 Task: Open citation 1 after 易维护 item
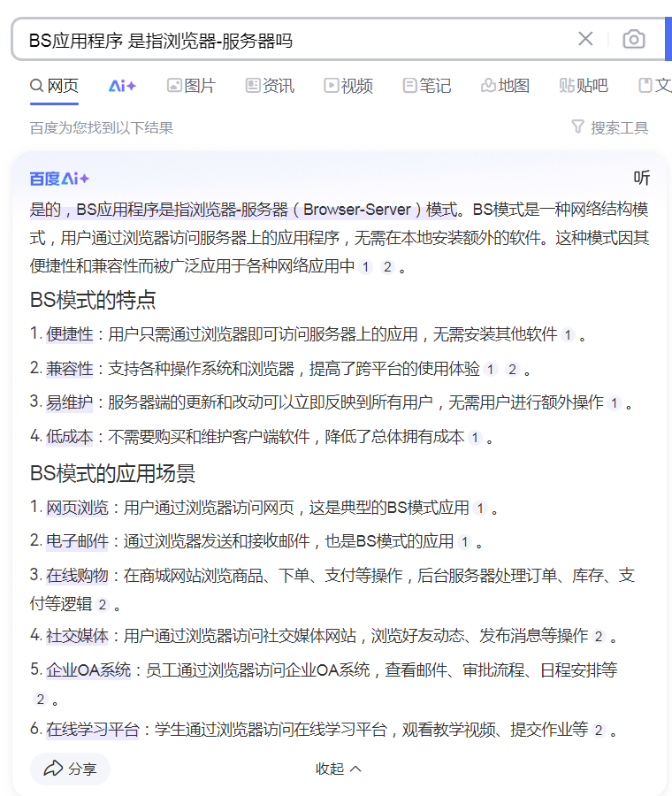click(615, 403)
